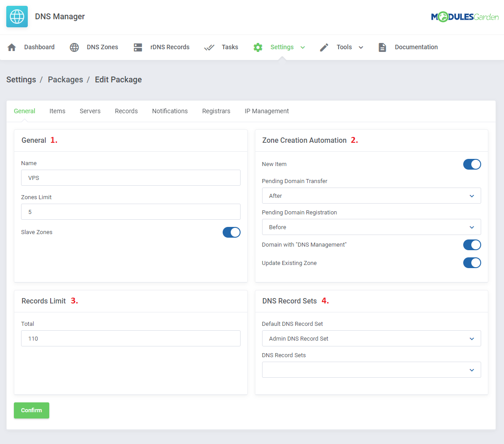
Task: Click the Documentation file icon
Action: pyautogui.click(x=382, y=47)
